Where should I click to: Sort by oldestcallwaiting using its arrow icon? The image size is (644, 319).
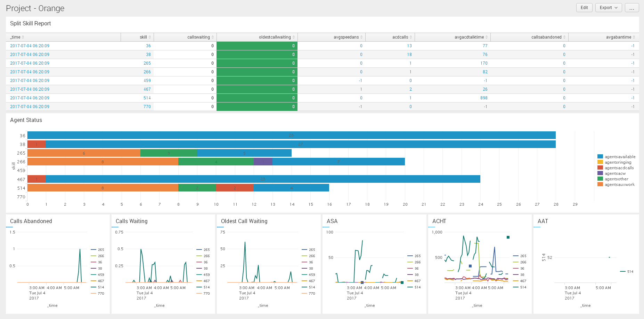[294, 37]
